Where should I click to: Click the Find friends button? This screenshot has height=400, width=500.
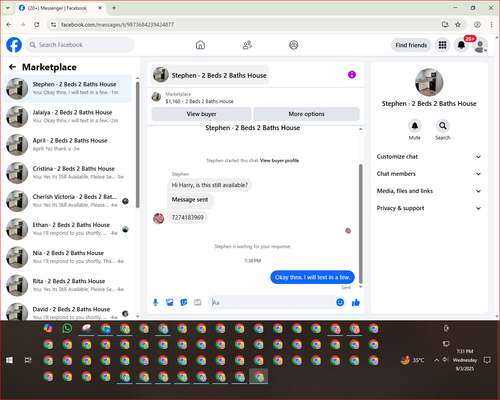[411, 45]
